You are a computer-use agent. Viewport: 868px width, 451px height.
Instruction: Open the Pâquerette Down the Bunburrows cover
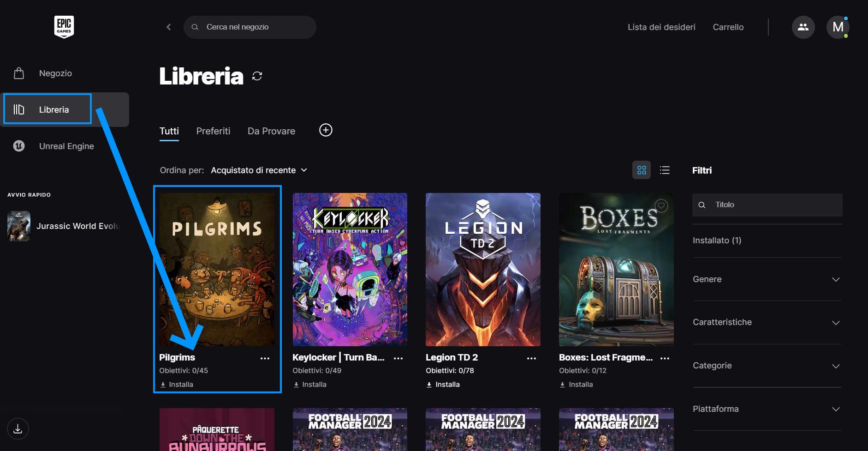click(x=217, y=429)
